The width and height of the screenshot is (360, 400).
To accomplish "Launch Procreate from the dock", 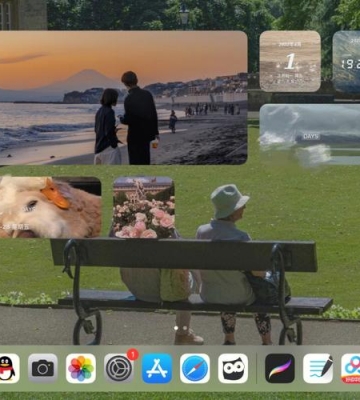I will [x=280, y=368].
